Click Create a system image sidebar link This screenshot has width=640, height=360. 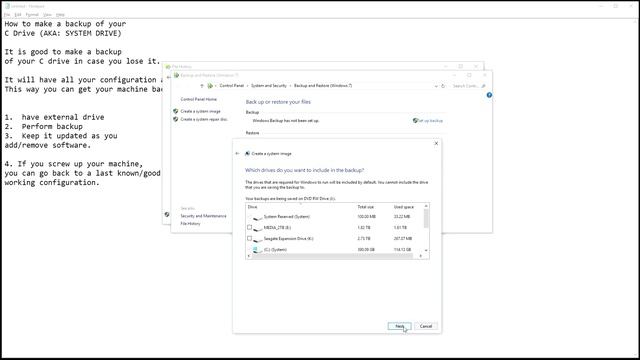[200, 111]
